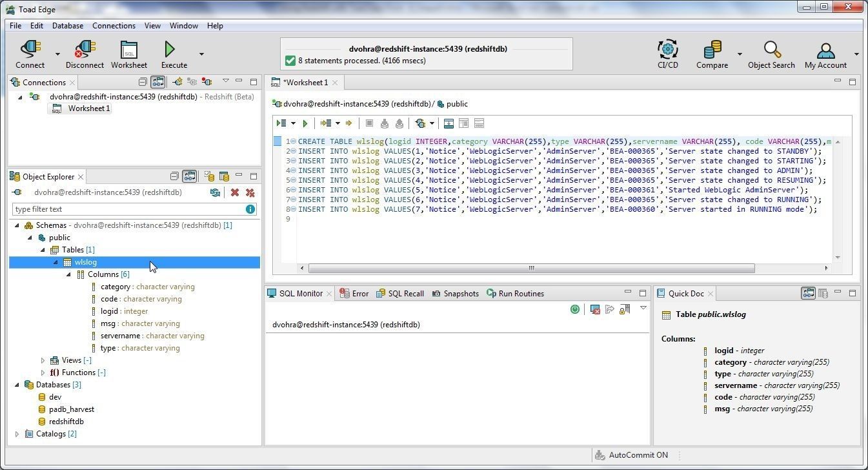868x470 pixels.
Task: Open the My Account dropdown arrow
Action: 856,54
